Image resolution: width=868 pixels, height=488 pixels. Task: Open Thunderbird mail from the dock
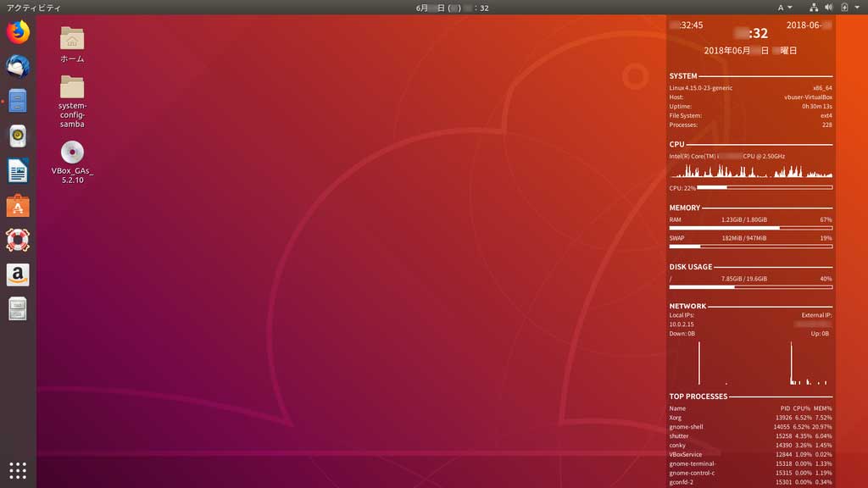pyautogui.click(x=18, y=67)
